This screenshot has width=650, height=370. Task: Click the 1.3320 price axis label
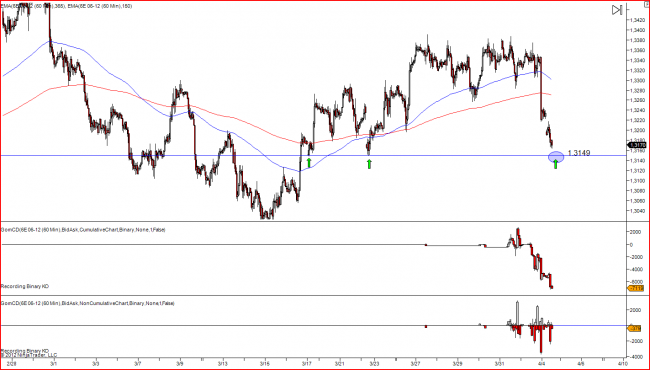tap(638, 70)
